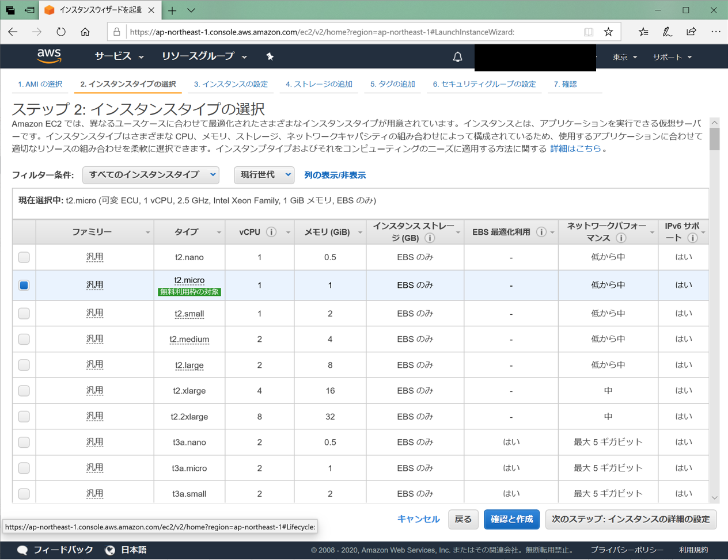Click the 戻る button

click(x=463, y=519)
